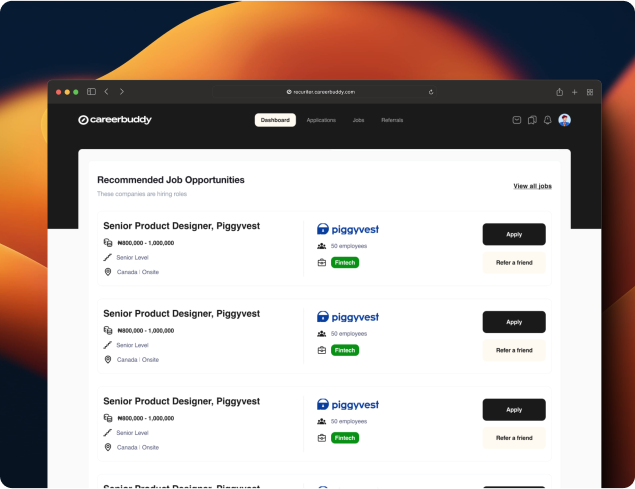Click 50 employees in first job card
The height and width of the screenshot is (489, 635).
[x=349, y=246]
